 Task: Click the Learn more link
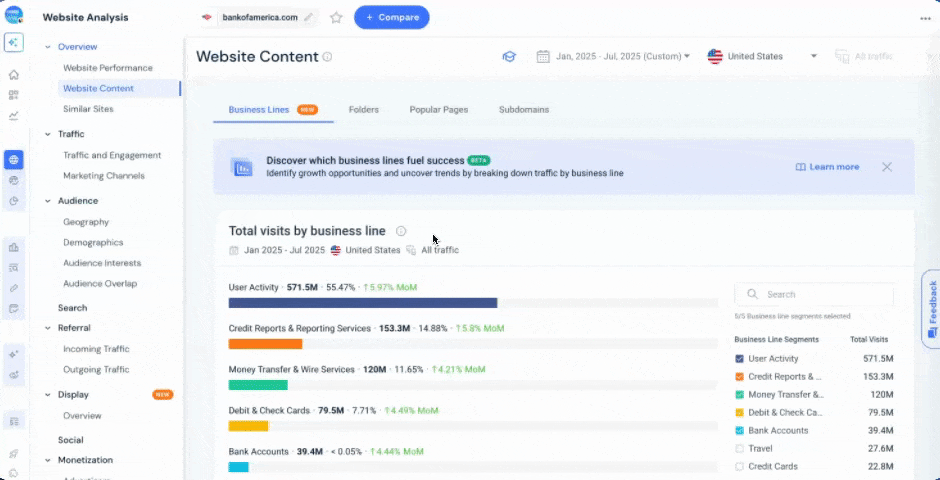click(827, 167)
